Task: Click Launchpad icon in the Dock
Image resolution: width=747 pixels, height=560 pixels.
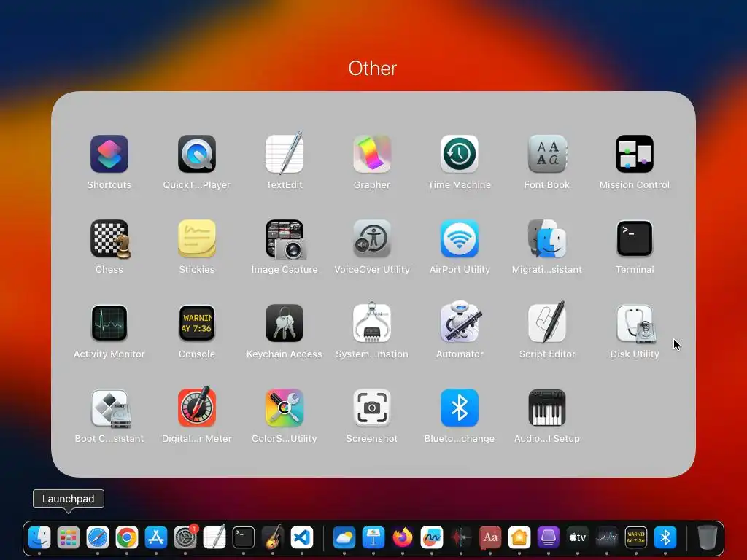Action: pyautogui.click(x=69, y=538)
